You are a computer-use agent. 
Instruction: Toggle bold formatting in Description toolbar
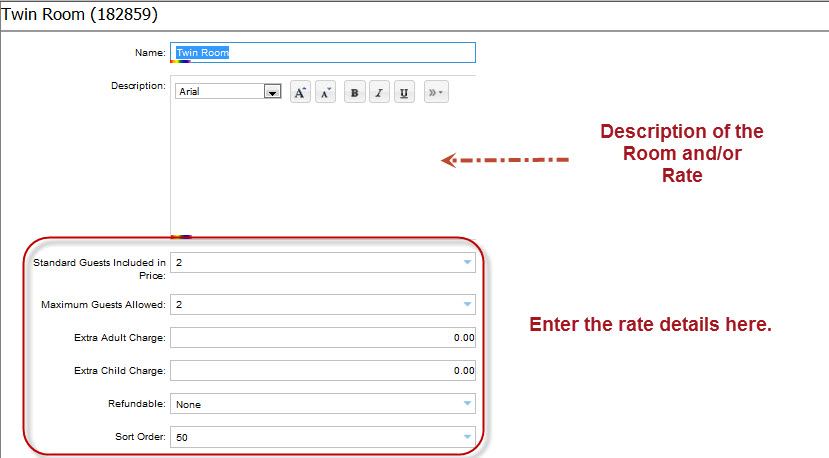pos(354,92)
